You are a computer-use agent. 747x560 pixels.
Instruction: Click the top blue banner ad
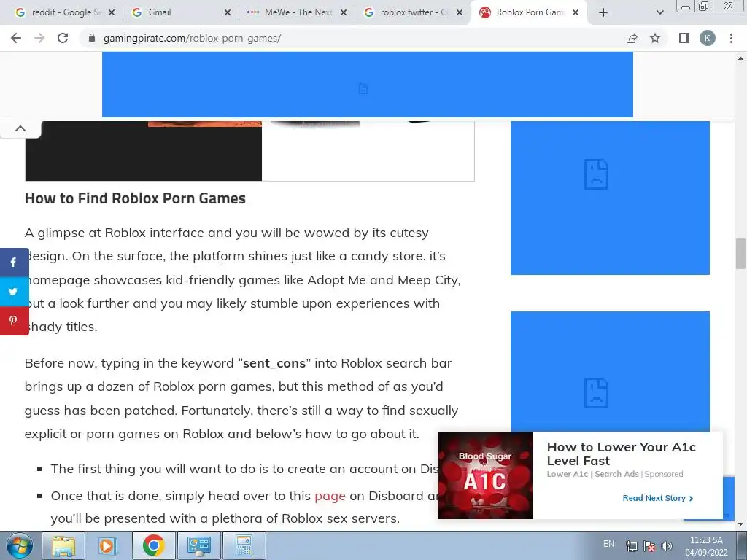pyautogui.click(x=368, y=85)
